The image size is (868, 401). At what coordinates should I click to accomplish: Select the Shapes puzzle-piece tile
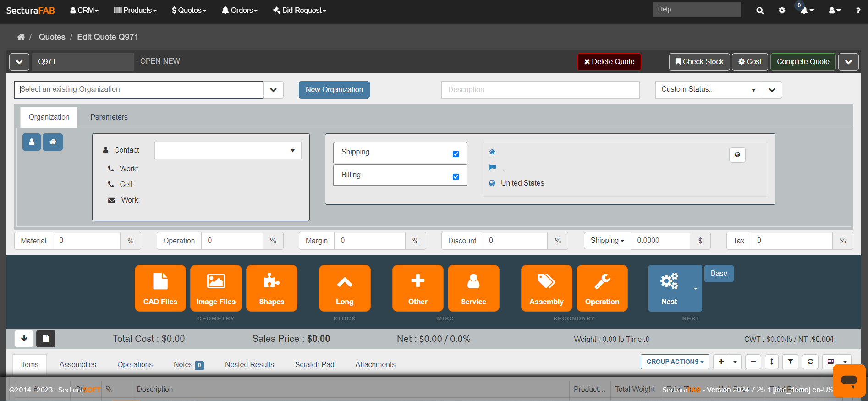(x=271, y=288)
